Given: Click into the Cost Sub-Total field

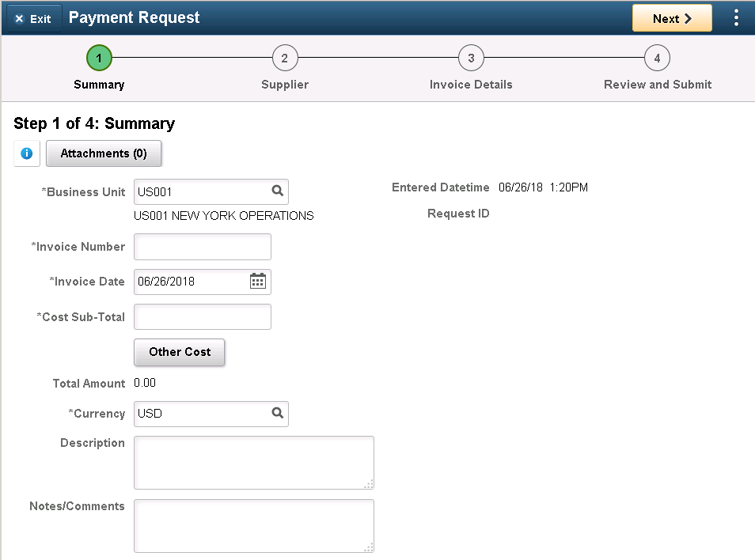Looking at the screenshot, I should (203, 316).
